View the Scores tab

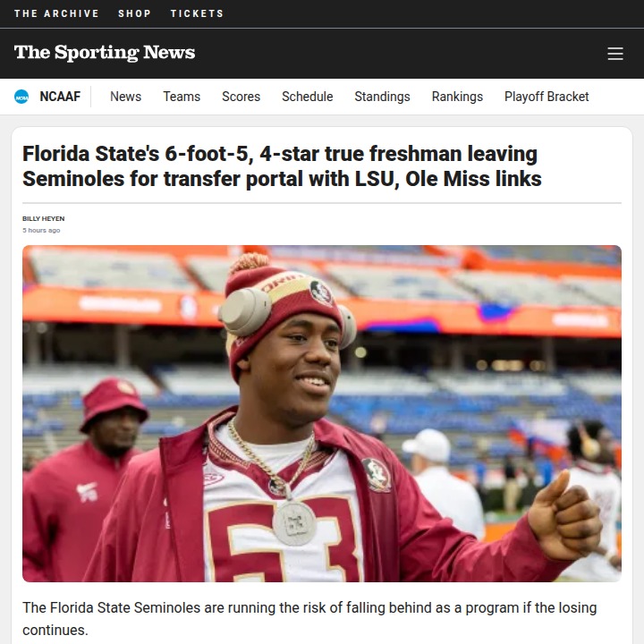pyautogui.click(x=241, y=97)
